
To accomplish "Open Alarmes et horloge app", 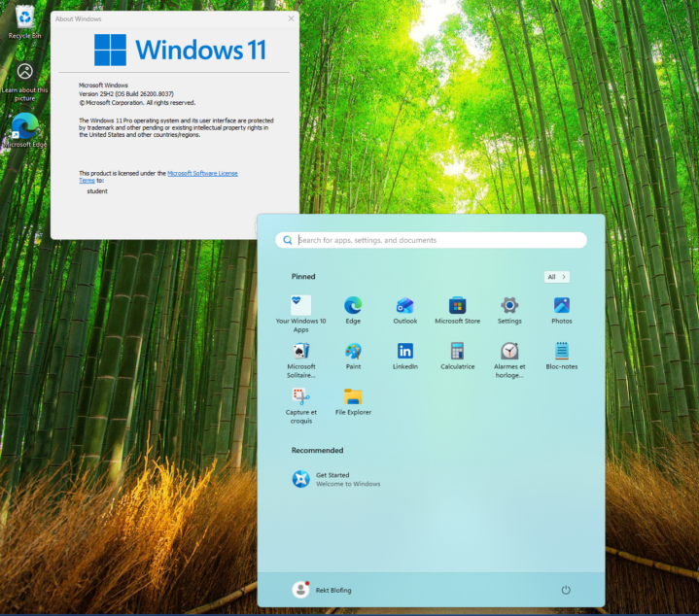I will (509, 359).
